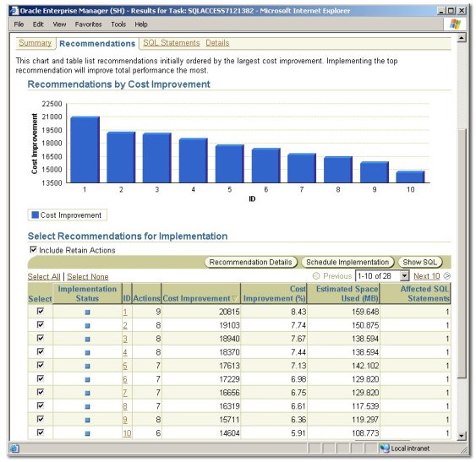
Task: Click the Schedule Implementation button
Action: pos(347,262)
